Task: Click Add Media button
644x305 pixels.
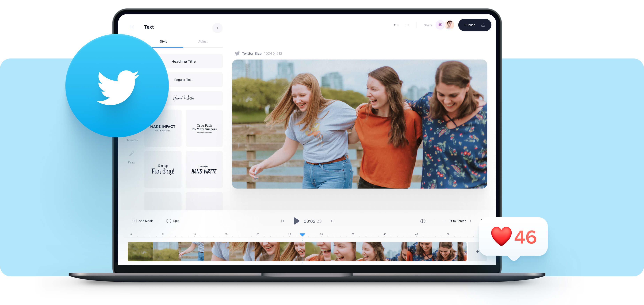Action: tap(143, 221)
